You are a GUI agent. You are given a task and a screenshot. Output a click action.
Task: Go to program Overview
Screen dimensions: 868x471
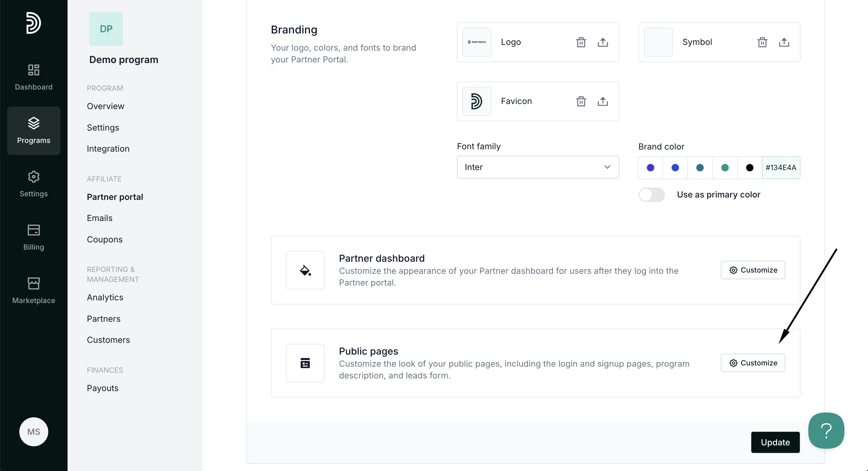coord(106,106)
